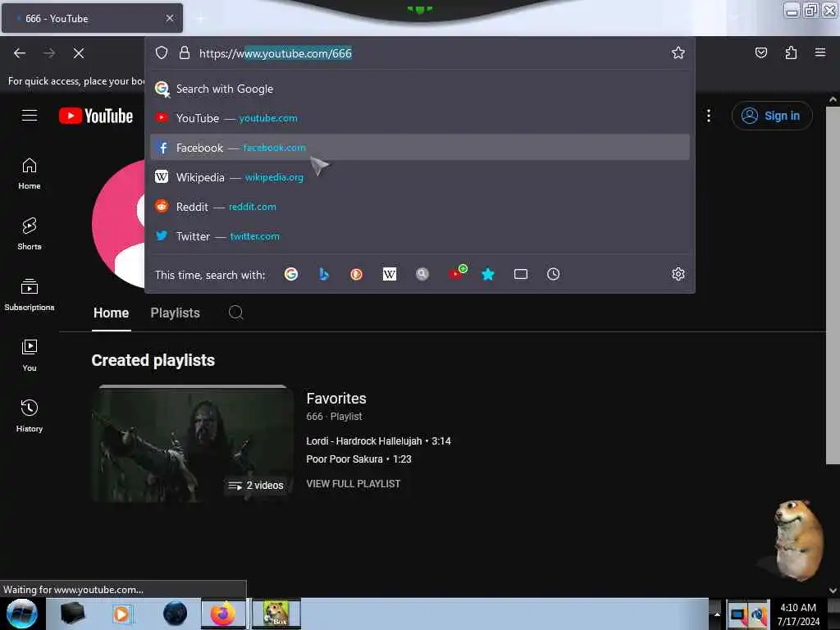Open search settings gear
This screenshot has width=840, height=630.
[678, 274]
